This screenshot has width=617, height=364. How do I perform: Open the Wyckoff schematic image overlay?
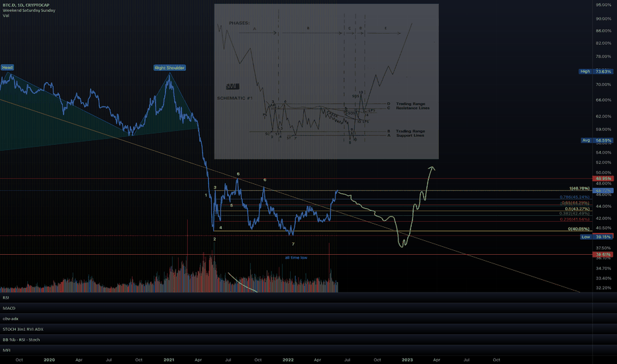coord(326,81)
